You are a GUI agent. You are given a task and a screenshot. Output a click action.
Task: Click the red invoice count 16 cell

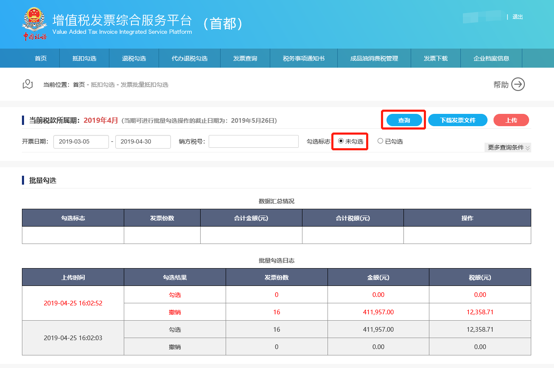(x=276, y=312)
